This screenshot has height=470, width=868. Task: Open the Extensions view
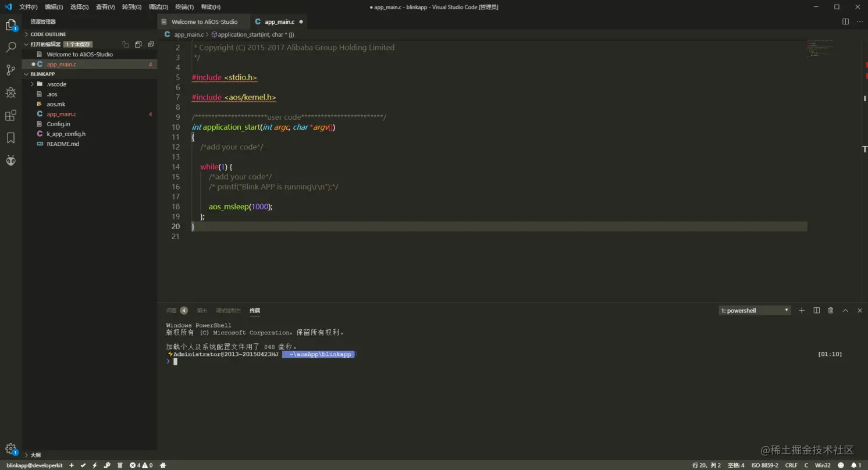[10, 115]
